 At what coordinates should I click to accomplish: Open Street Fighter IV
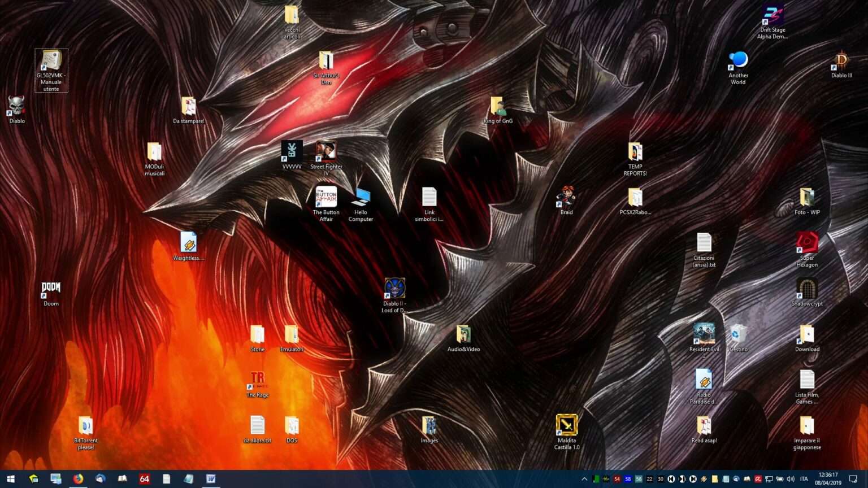pos(326,150)
